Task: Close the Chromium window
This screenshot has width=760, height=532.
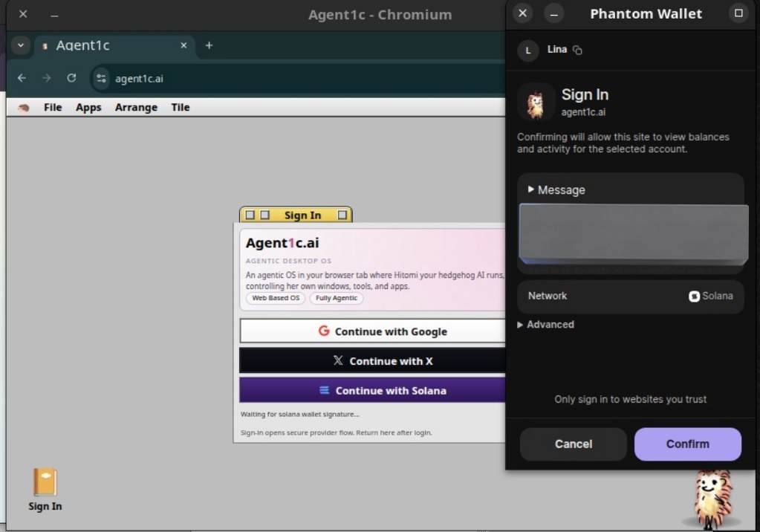Action: pos(23,14)
